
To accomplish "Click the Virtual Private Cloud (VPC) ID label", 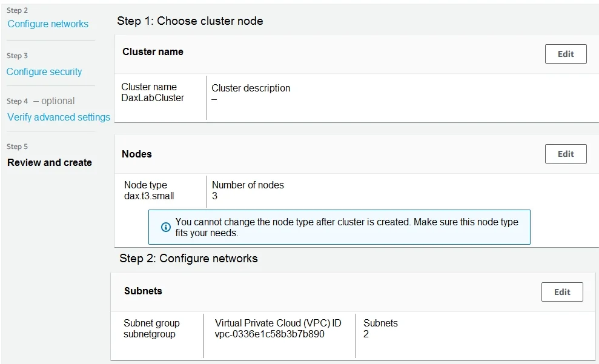I will (x=278, y=323).
